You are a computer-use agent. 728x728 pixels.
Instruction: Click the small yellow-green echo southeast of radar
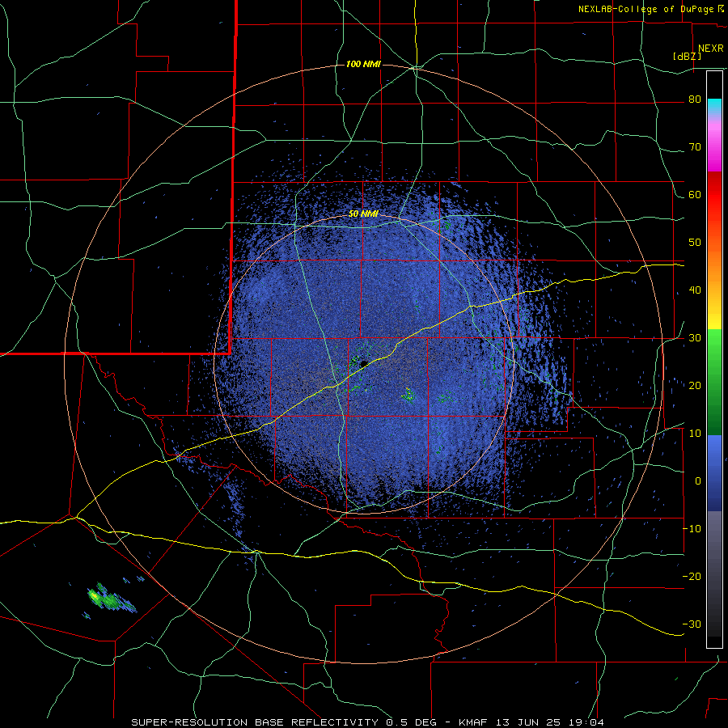(408, 395)
